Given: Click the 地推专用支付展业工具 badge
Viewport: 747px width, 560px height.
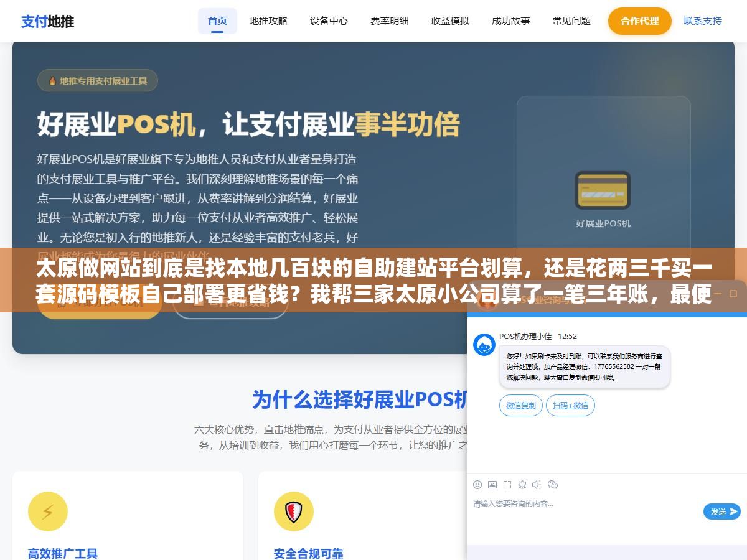Looking at the screenshot, I should (x=98, y=80).
